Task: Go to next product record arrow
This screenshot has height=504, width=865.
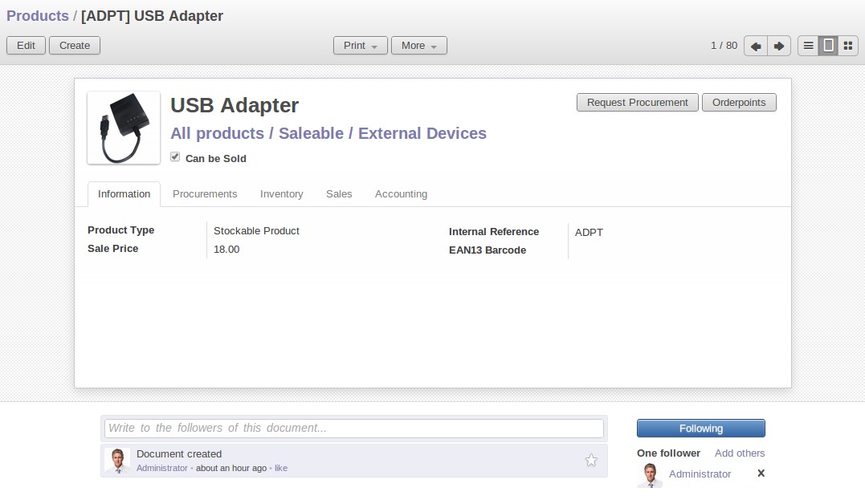Action: pos(779,46)
